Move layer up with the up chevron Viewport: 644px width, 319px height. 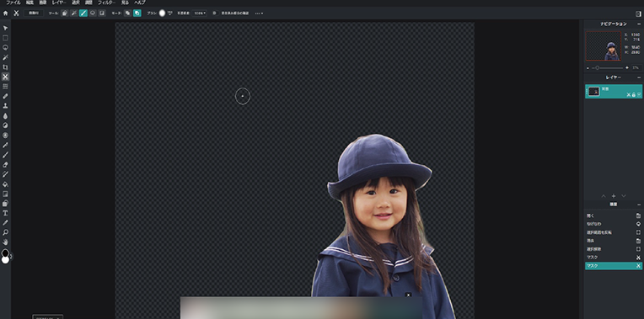click(604, 196)
